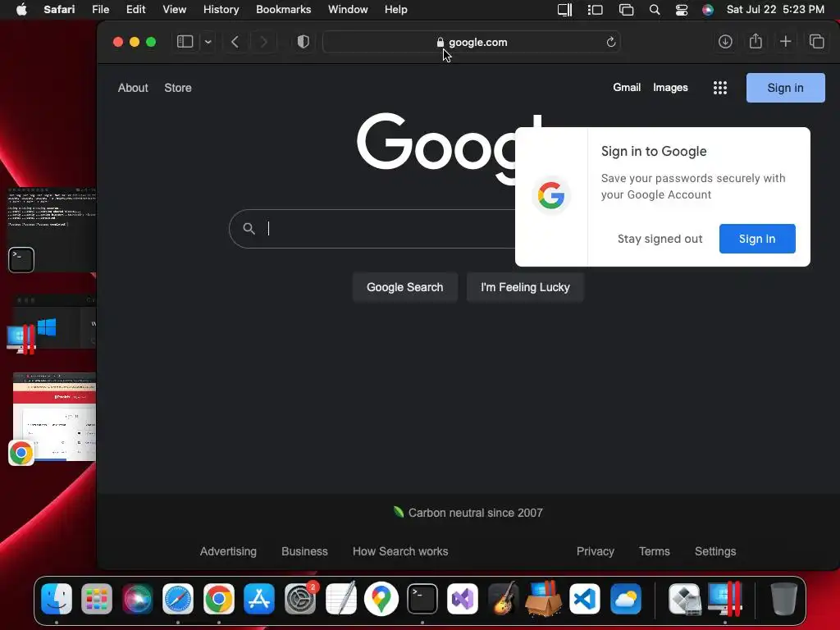Open Terminal from the Dock
The height and width of the screenshot is (630, 840).
tap(422, 598)
